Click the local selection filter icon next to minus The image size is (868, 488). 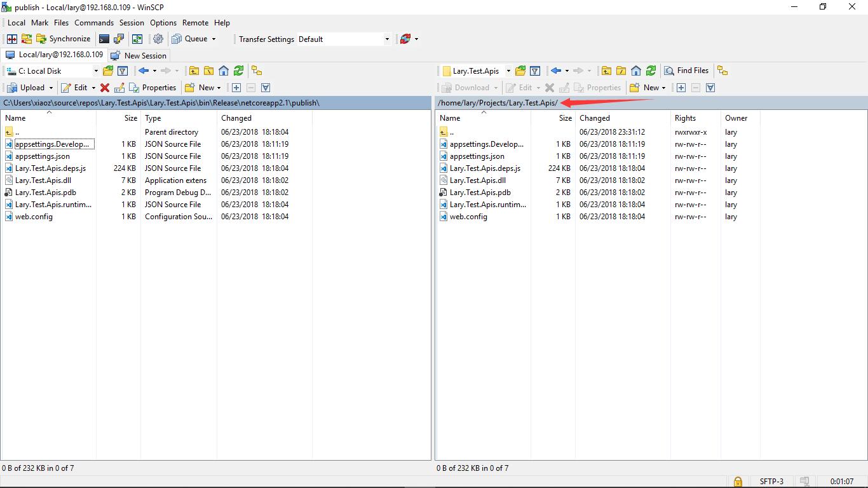(x=266, y=88)
